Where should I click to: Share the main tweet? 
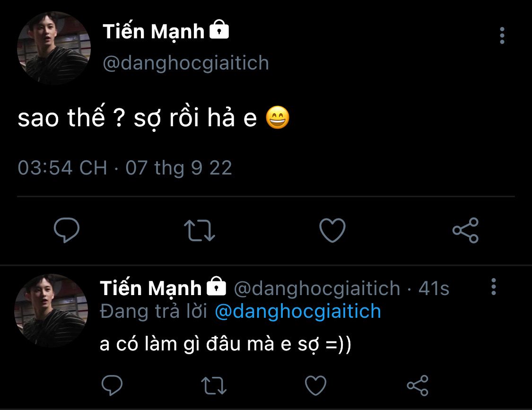pos(465,230)
